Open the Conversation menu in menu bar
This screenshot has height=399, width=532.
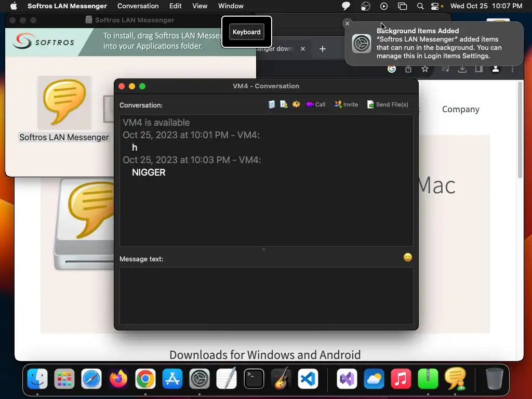[x=138, y=6]
